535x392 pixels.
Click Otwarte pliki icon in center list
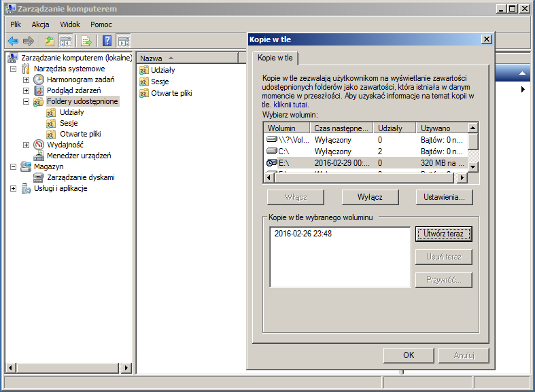(x=144, y=93)
